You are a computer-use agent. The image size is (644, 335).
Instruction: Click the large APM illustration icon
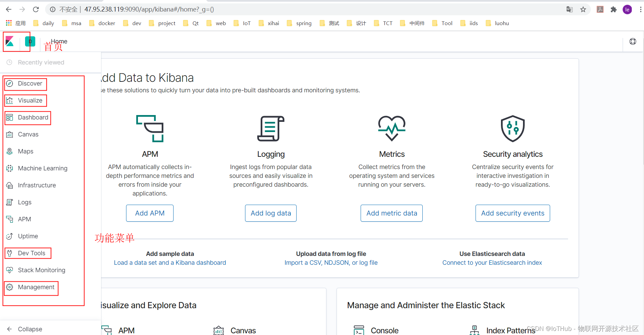150,128
